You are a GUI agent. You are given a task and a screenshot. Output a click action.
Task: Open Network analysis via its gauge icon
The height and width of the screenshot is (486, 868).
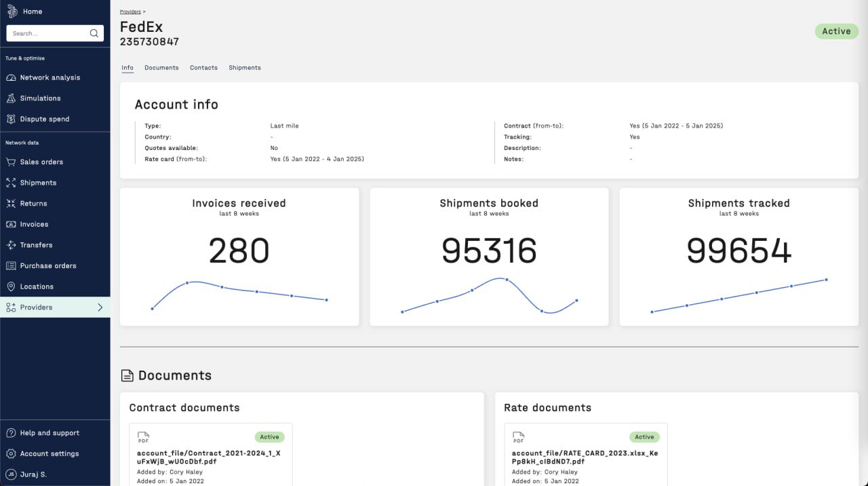coord(11,77)
